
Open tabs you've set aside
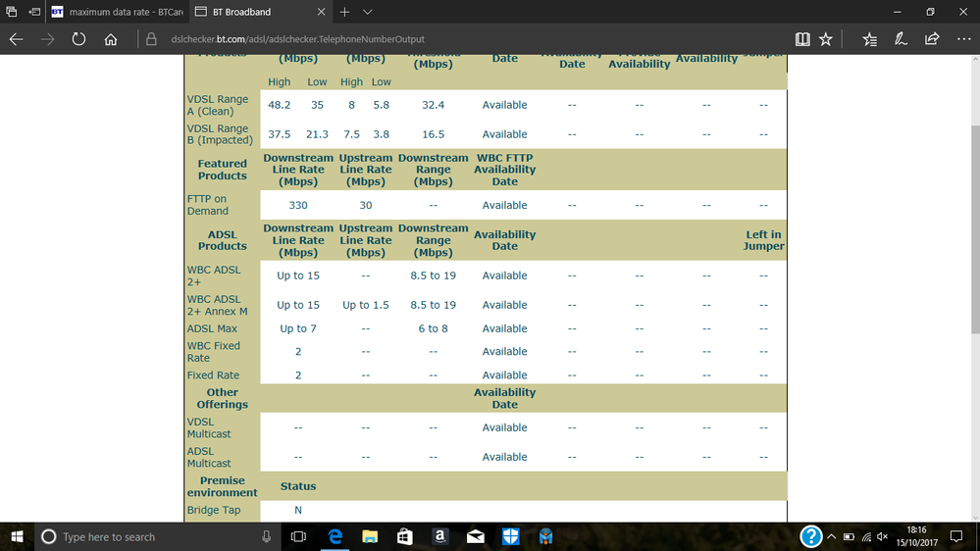click(11, 12)
